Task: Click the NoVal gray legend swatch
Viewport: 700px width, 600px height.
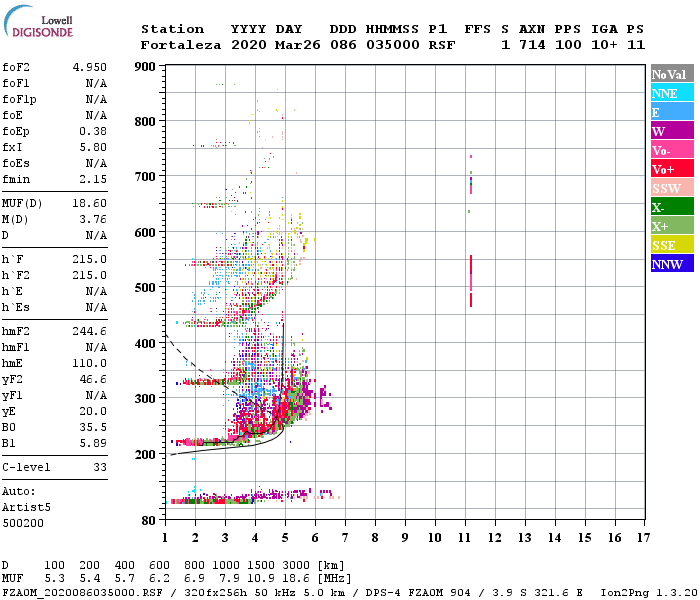Action: (x=672, y=74)
